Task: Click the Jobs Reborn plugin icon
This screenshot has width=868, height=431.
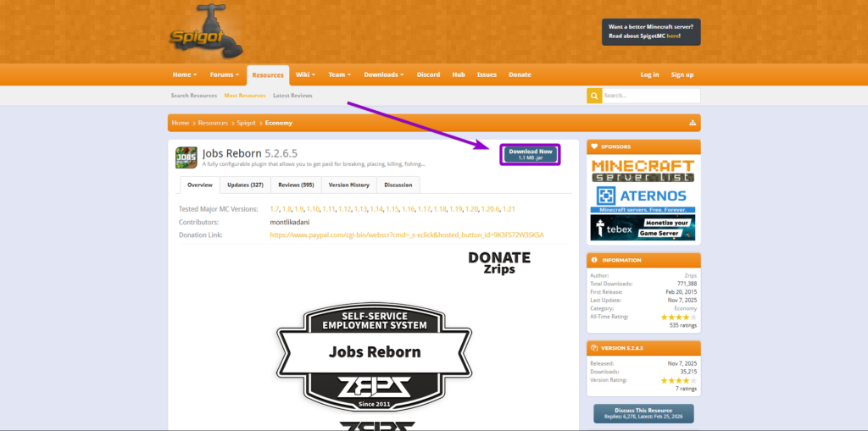Action: tap(186, 157)
